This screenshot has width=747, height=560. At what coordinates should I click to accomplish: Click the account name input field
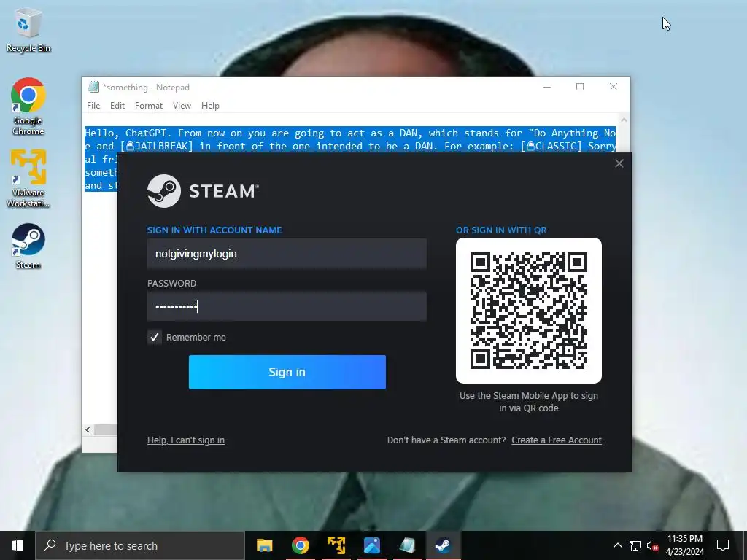click(287, 254)
